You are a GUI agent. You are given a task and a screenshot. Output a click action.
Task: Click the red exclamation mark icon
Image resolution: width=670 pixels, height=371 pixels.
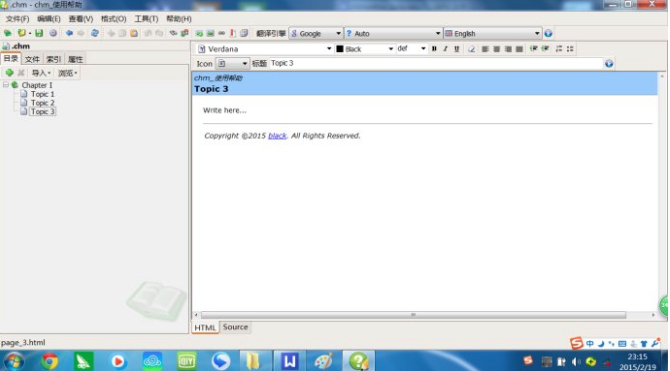232,33
